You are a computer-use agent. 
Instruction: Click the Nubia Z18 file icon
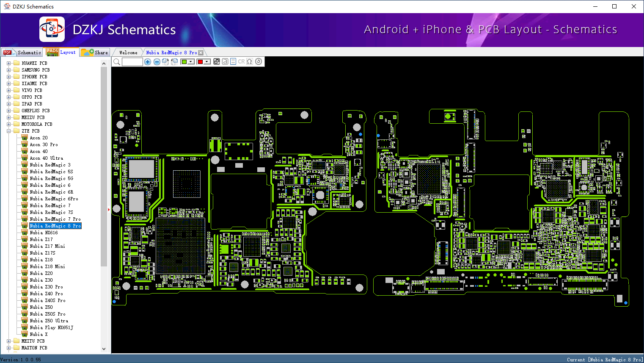click(x=25, y=260)
